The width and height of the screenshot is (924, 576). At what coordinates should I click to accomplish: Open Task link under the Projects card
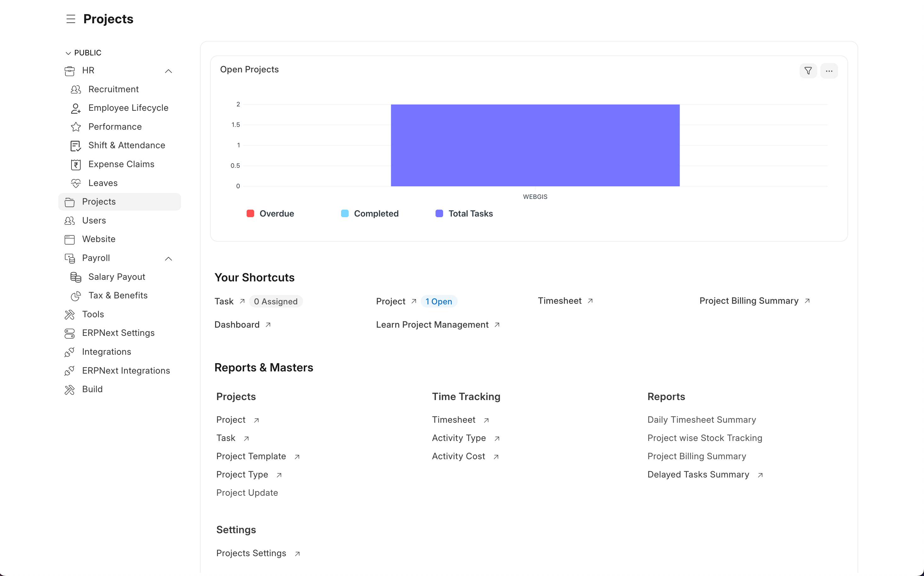coord(226,438)
